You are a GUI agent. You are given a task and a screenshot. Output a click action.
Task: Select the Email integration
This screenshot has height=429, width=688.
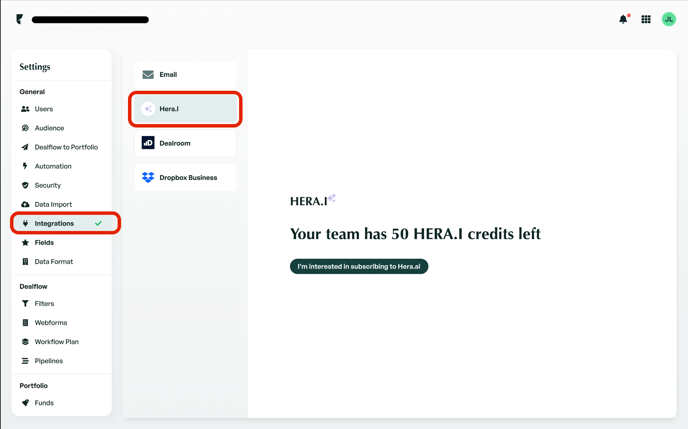point(185,75)
